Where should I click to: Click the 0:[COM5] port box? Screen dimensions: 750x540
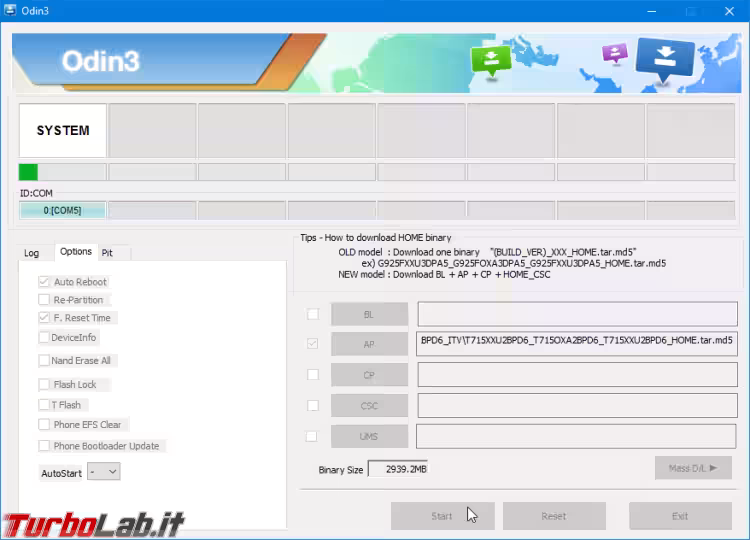point(62,210)
